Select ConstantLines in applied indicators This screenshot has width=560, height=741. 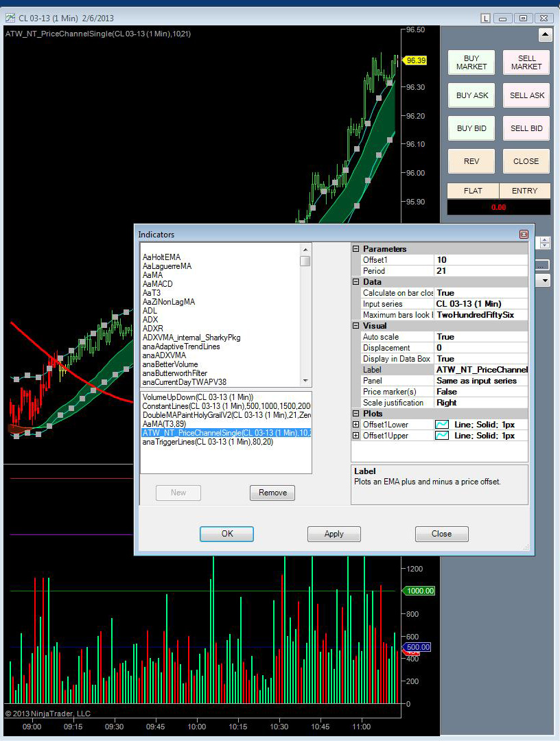[226, 406]
